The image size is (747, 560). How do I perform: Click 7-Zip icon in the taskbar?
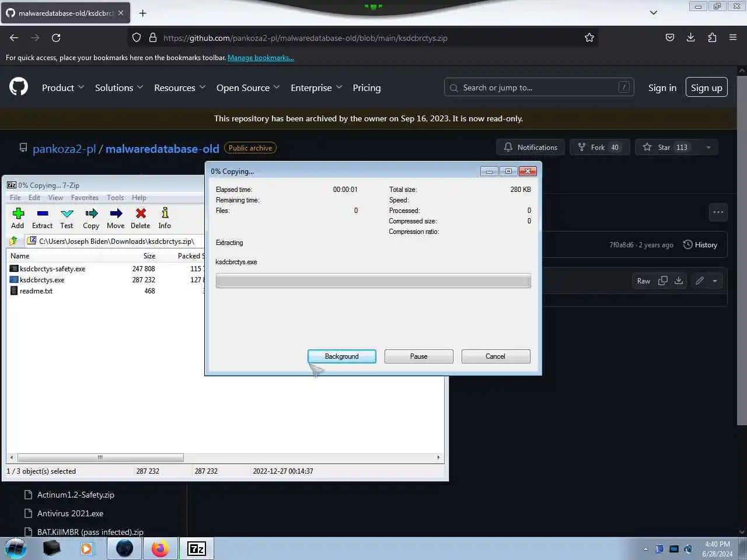pos(197,548)
